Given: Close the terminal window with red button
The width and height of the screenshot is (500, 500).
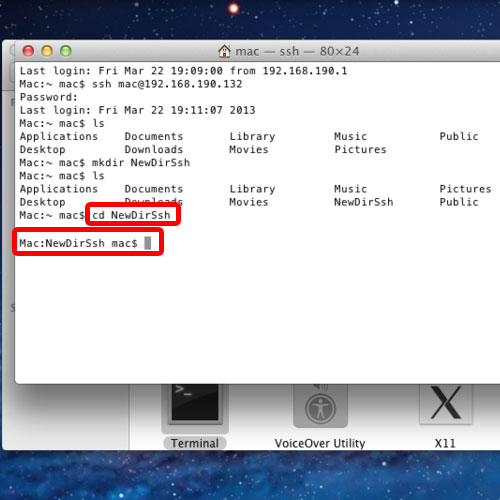Looking at the screenshot, I should [28, 51].
